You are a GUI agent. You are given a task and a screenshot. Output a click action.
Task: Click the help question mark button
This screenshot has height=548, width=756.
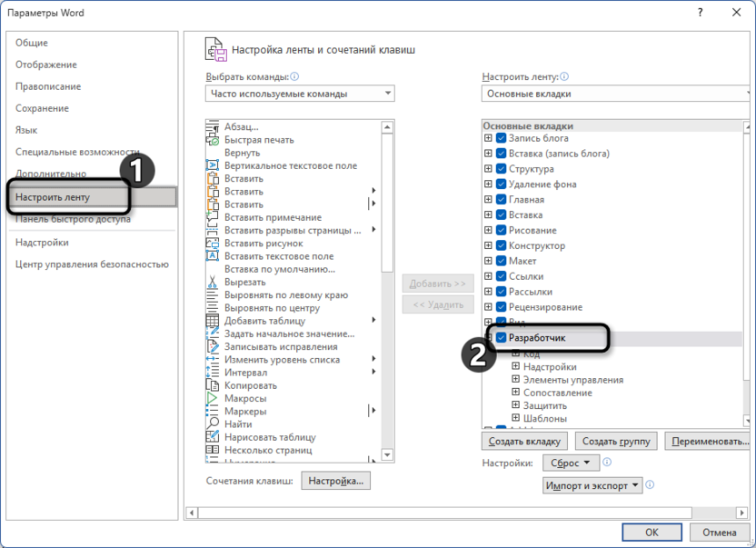pyautogui.click(x=700, y=13)
